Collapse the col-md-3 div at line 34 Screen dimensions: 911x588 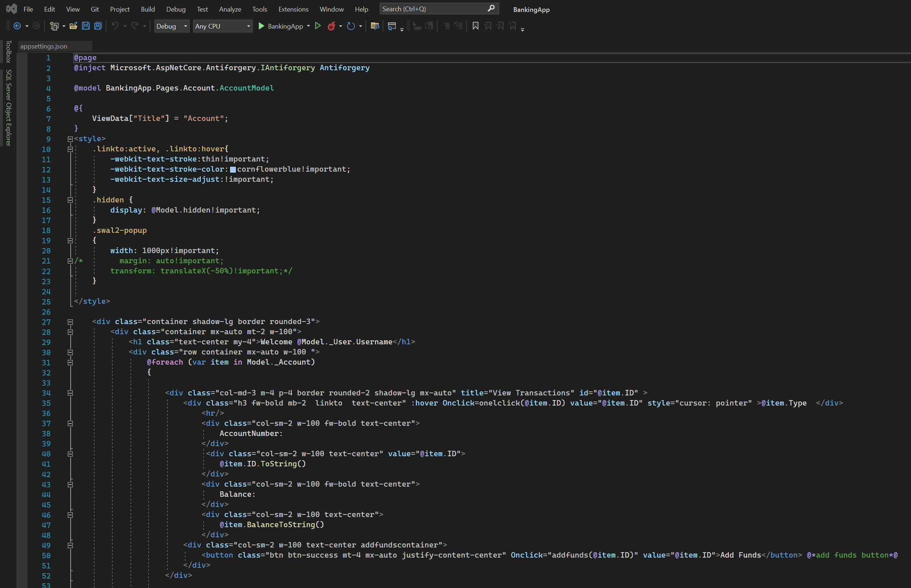(x=70, y=393)
